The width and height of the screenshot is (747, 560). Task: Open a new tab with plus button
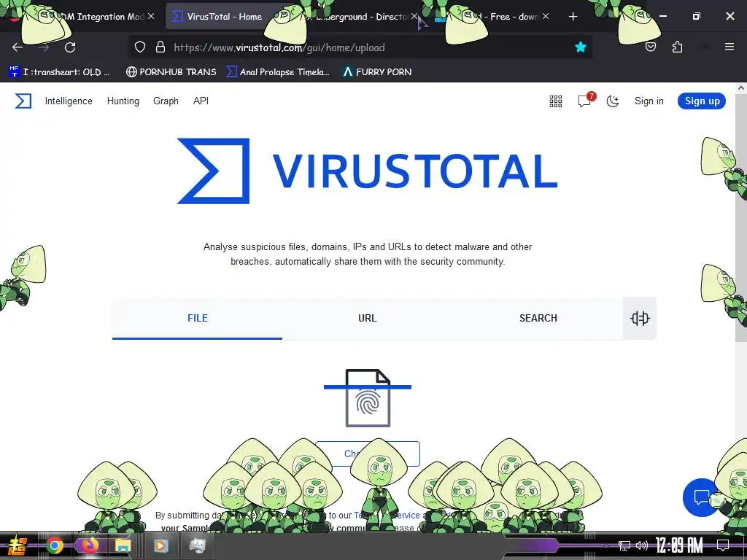coord(573,17)
